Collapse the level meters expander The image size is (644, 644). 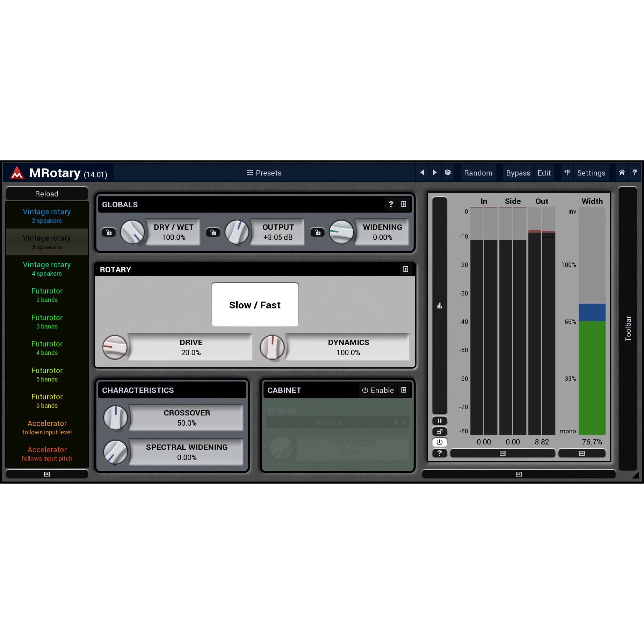tap(502, 453)
